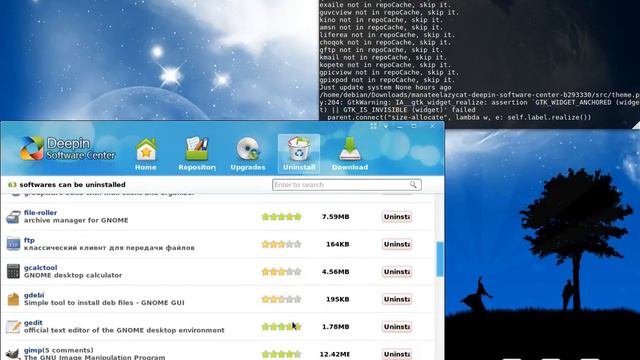The width and height of the screenshot is (640, 360).
Task: Open the gcalctool package link
Action: pos(40,268)
